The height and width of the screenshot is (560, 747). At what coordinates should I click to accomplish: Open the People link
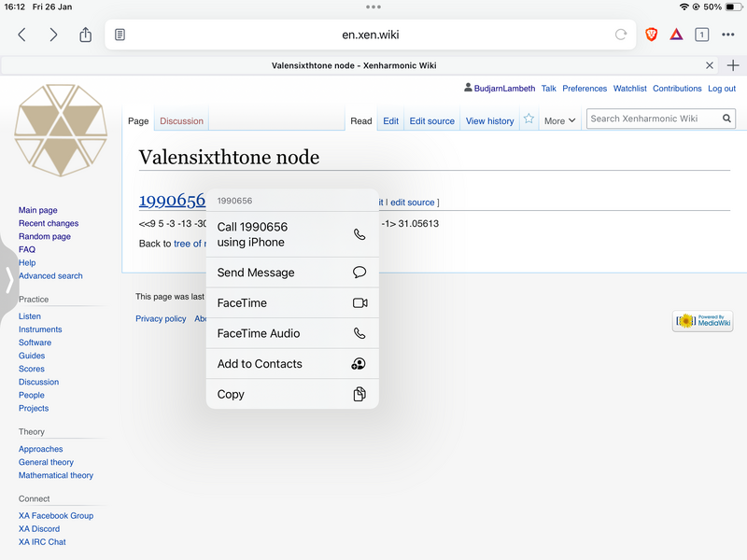pos(32,395)
